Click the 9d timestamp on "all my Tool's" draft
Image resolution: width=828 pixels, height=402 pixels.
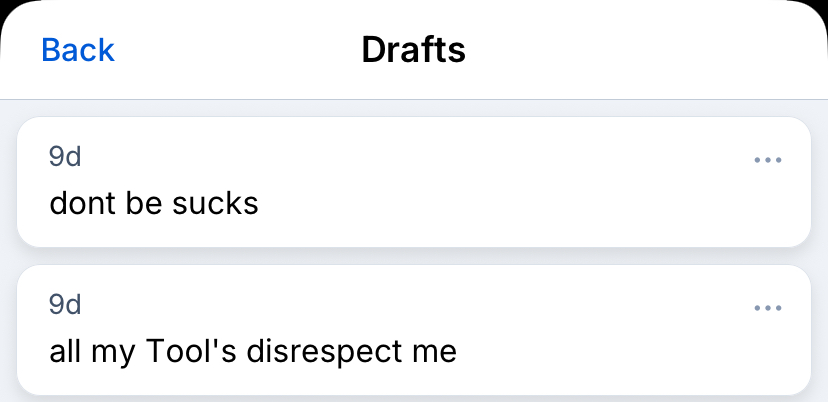click(x=65, y=305)
